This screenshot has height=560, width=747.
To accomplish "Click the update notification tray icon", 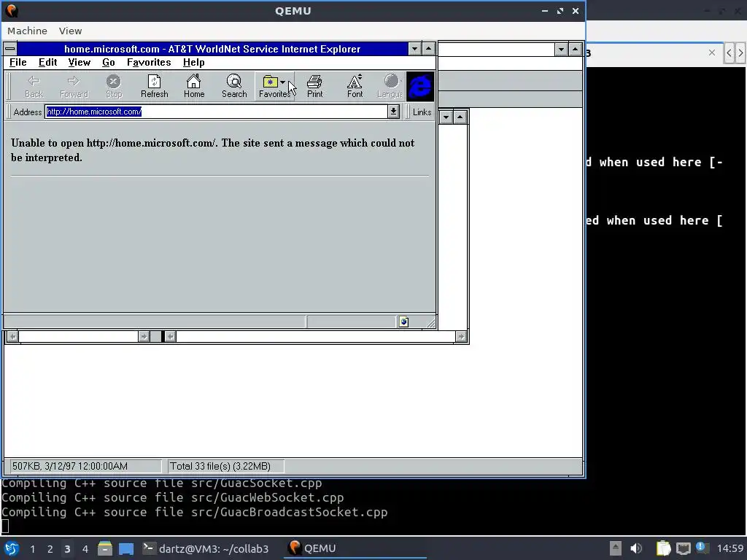I will tap(701, 548).
